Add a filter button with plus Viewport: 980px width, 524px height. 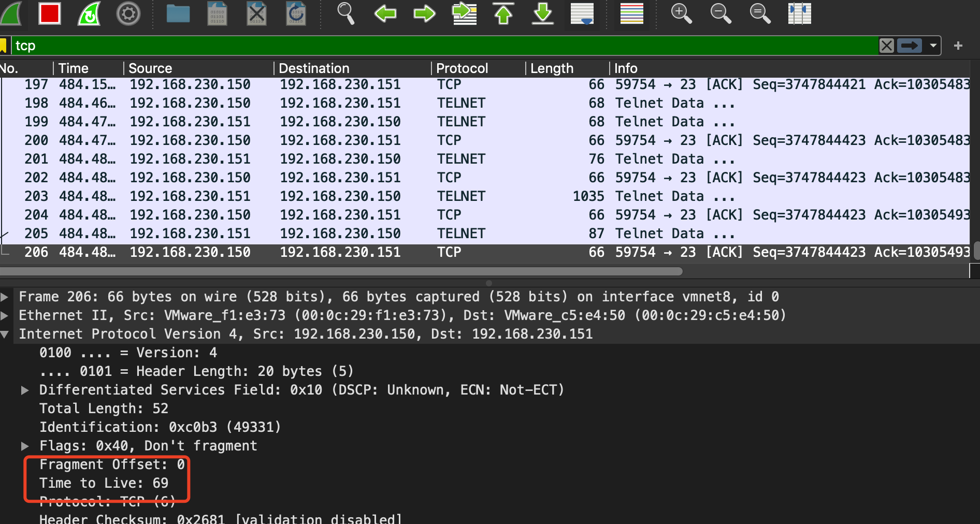(958, 46)
